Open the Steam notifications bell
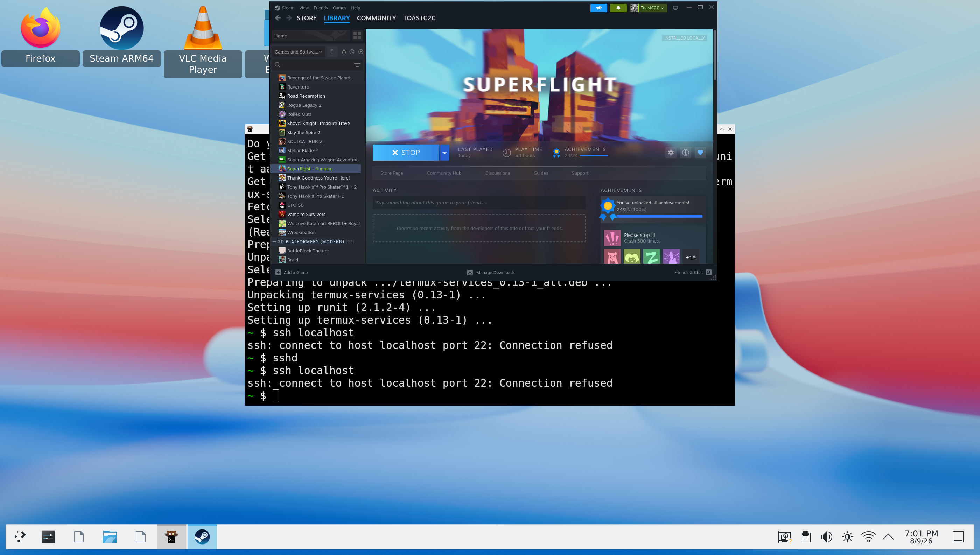980x555 pixels. (618, 8)
